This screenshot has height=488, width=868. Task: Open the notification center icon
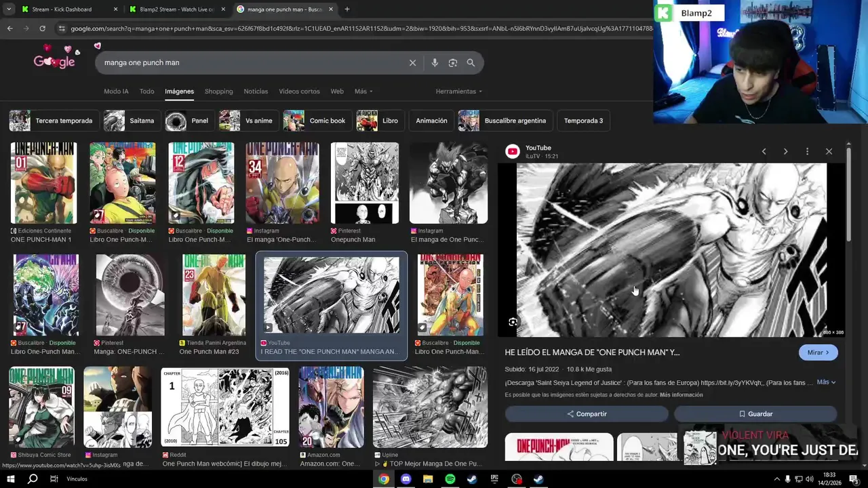coord(854,479)
